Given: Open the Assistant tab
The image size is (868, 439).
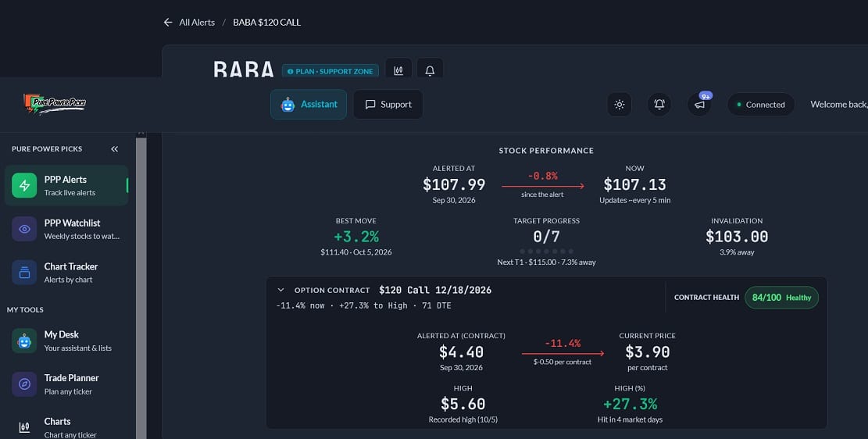Looking at the screenshot, I should 309,104.
